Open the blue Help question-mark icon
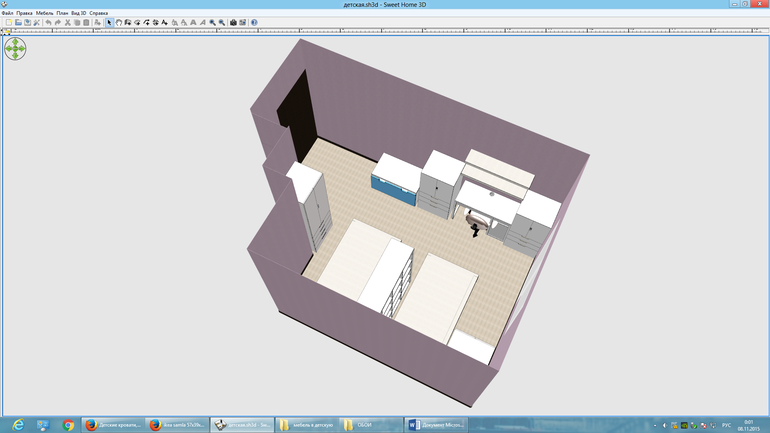The image size is (770, 433). pyautogui.click(x=254, y=22)
